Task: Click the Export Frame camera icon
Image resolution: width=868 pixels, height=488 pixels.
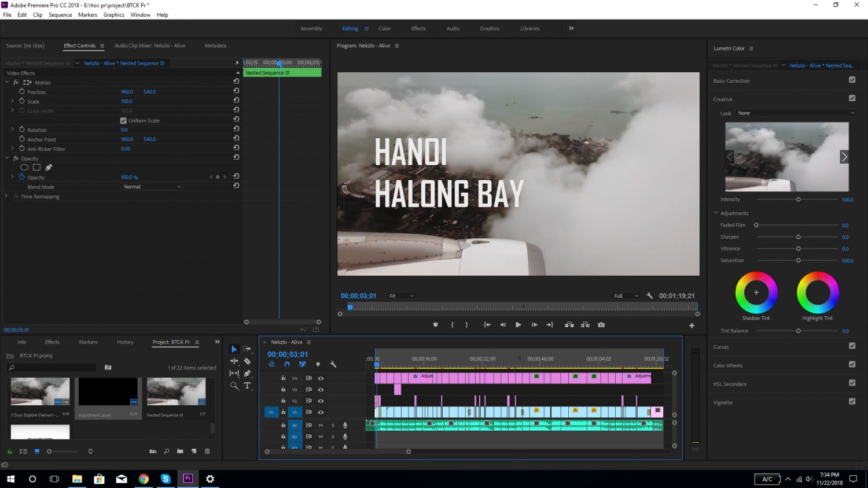Action: point(601,325)
